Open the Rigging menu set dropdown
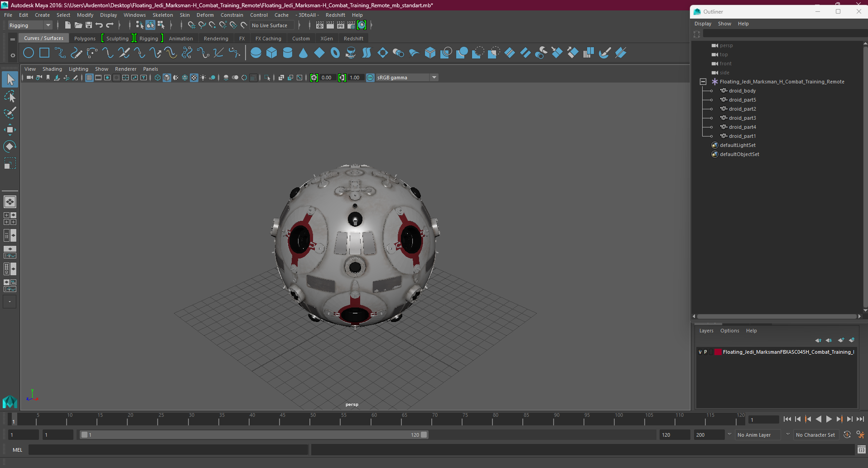 30,25
